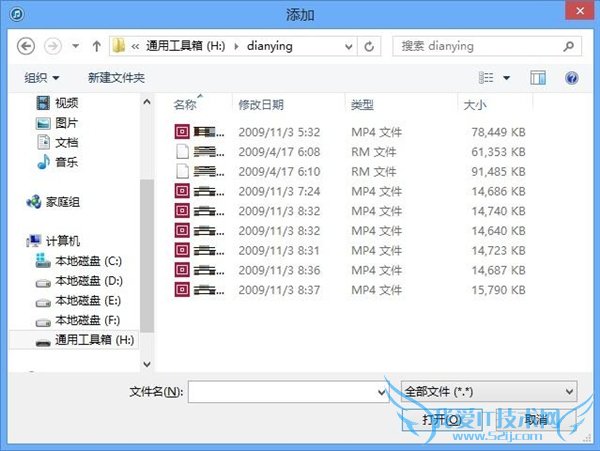Click navigation pane scroll down arrow
Image resolution: width=600 pixels, height=451 pixels.
pyautogui.click(x=147, y=364)
